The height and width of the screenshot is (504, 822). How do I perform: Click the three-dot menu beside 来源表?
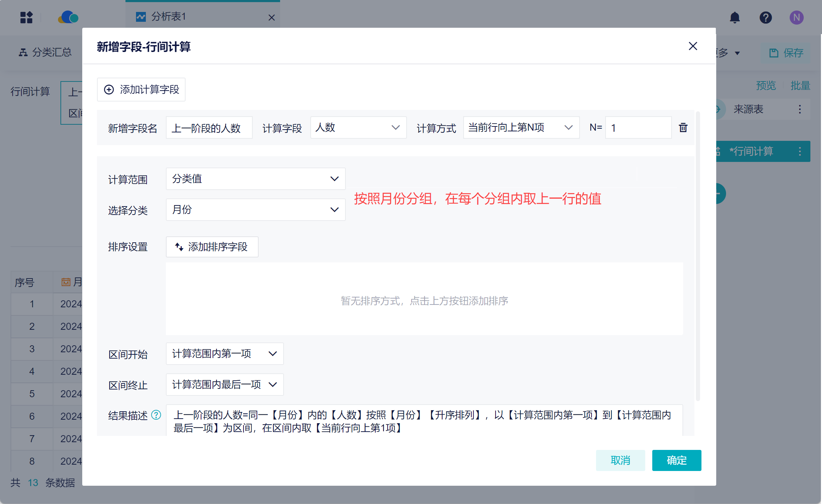point(800,109)
